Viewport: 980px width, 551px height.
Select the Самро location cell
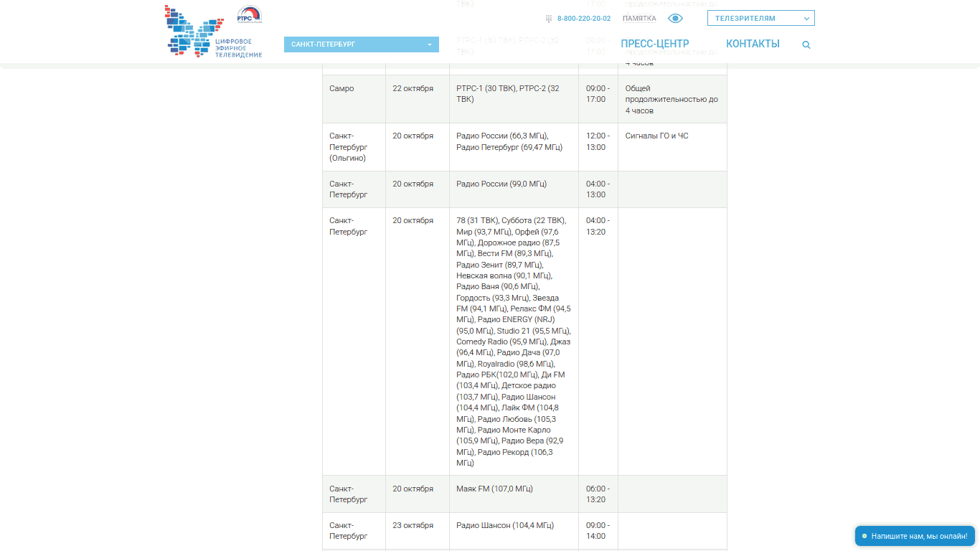[354, 99]
